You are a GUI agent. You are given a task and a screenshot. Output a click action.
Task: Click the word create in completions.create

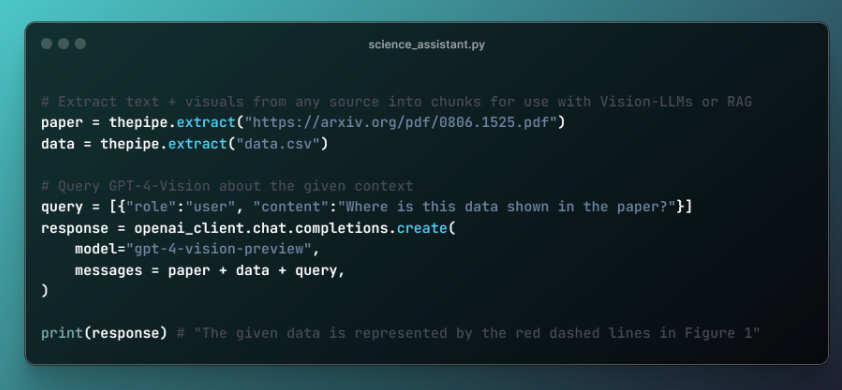(422, 228)
